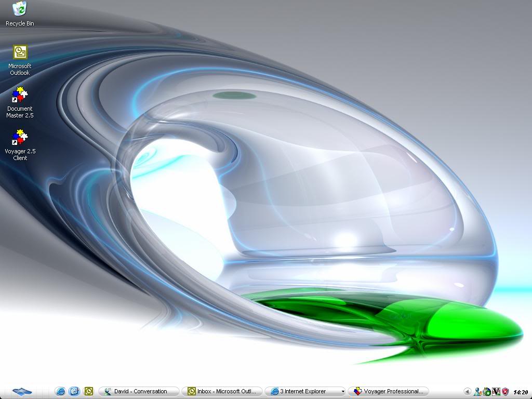The height and width of the screenshot is (399, 532).
Task: Switch to the David - Conversation window
Action: click(x=138, y=391)
